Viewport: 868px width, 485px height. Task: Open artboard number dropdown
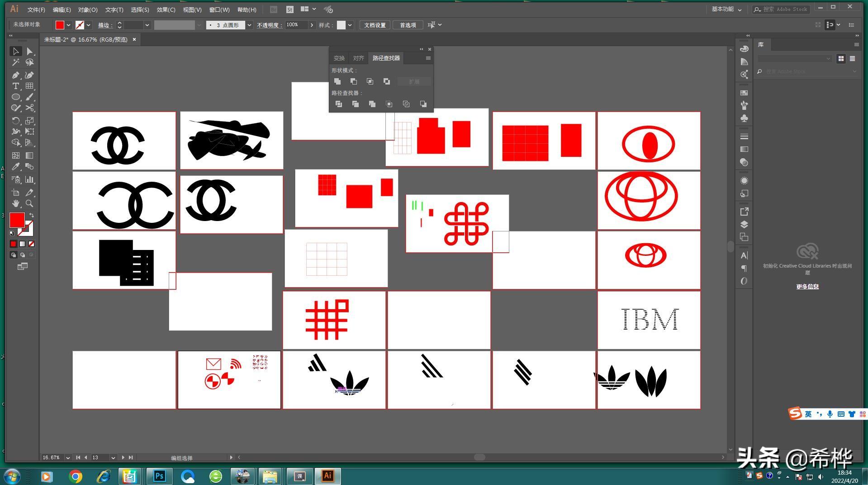[x=113, y=457]
